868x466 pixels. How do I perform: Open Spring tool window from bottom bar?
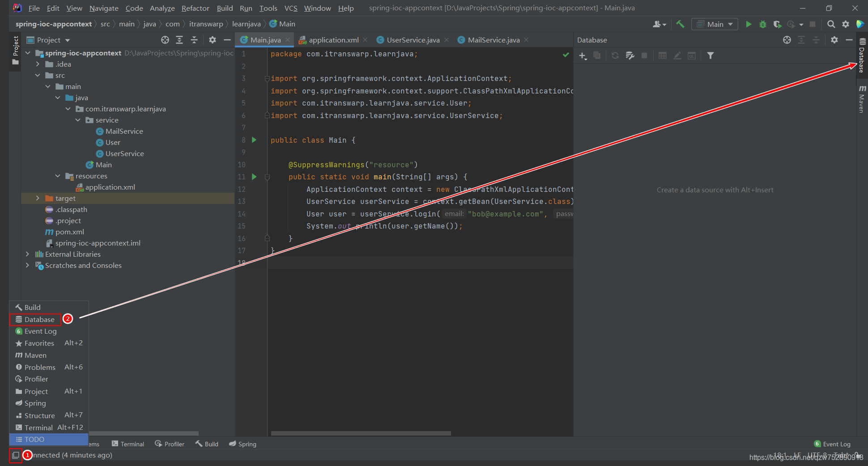[243, 444]
